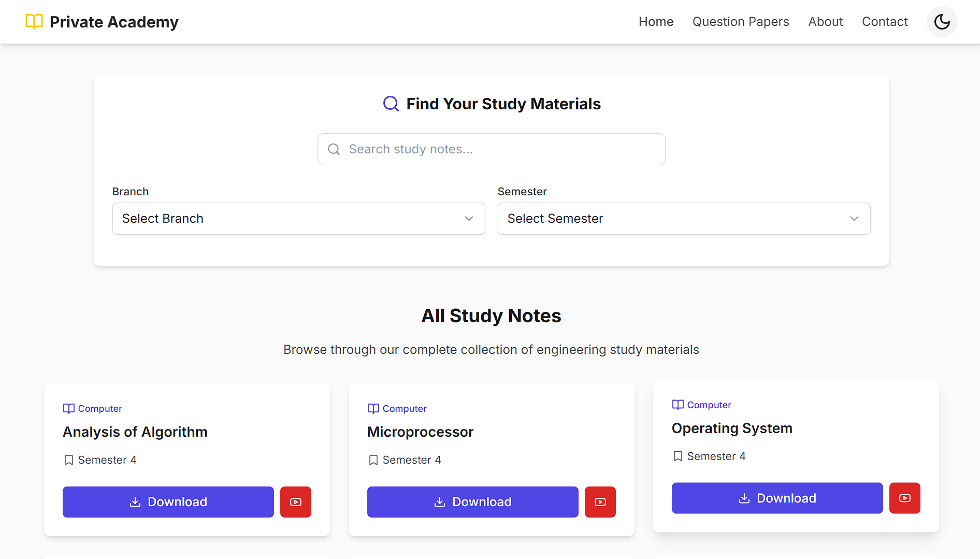The image size is (980, 559).
Task: Go to the Question Papers page
Action: tap(740, 22)
